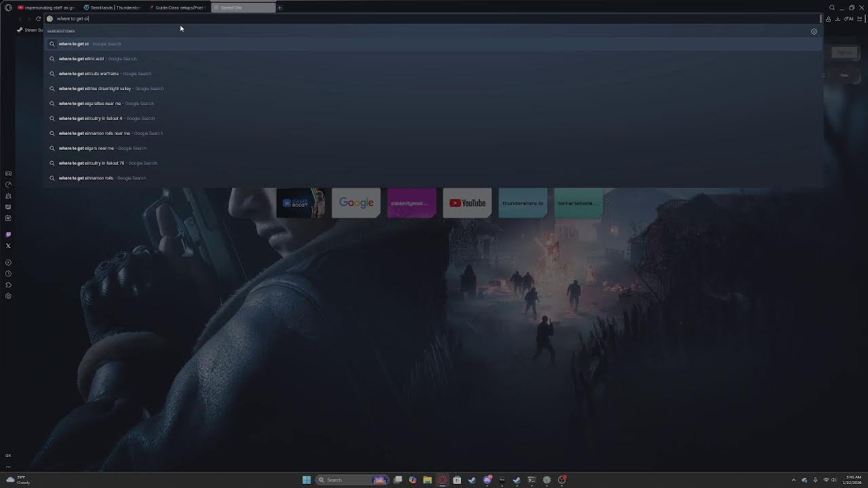Open the taskbar clock showing 3:41 AM
Viewport: 868px width, 488px height.
[852, 480]
